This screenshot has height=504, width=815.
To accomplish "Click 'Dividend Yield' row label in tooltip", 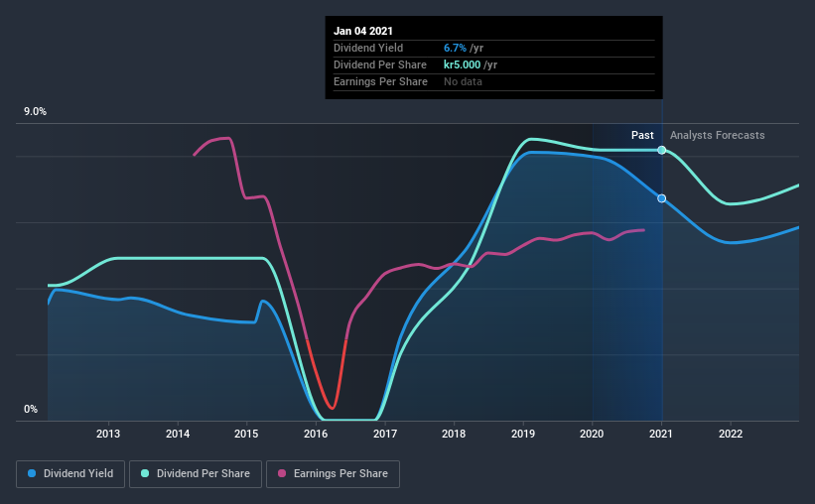I will click(x=368, y=48).
